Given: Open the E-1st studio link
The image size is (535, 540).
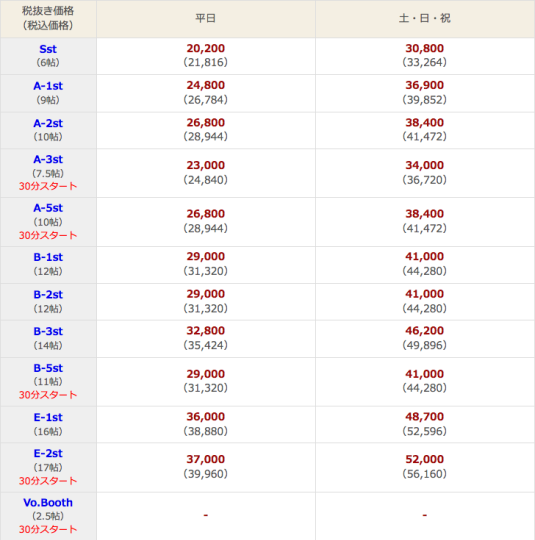Looking at the screenshot, I should pyautogui.click(x=48, y=417).
